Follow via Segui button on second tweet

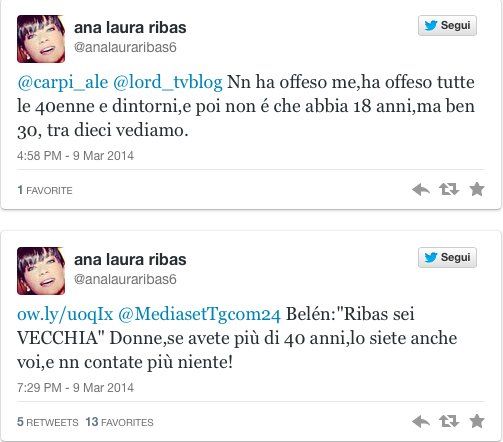[x=447, y=257]
